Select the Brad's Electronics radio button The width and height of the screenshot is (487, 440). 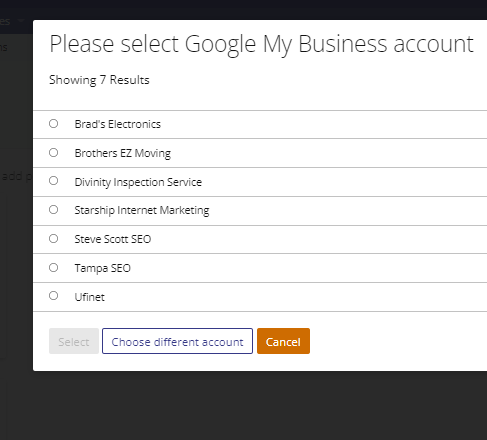pos(53,124)
